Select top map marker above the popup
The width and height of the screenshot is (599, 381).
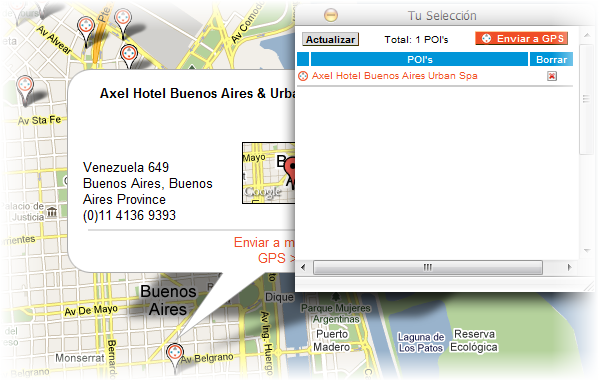pos(123,24)
